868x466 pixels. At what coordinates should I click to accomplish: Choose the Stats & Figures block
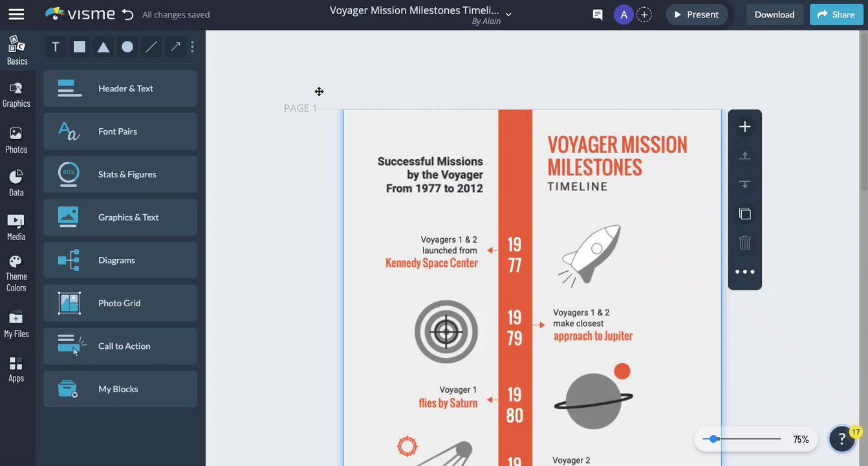[120, 174]
